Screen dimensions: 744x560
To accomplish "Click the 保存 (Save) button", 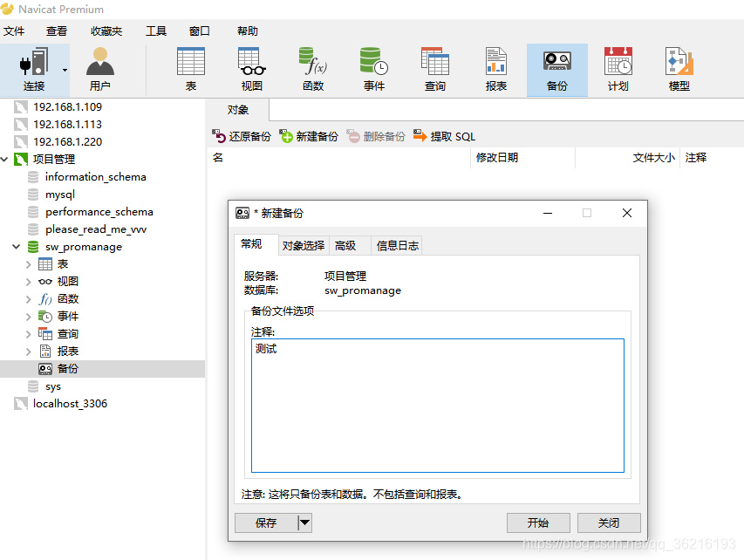I will point(266,522).
